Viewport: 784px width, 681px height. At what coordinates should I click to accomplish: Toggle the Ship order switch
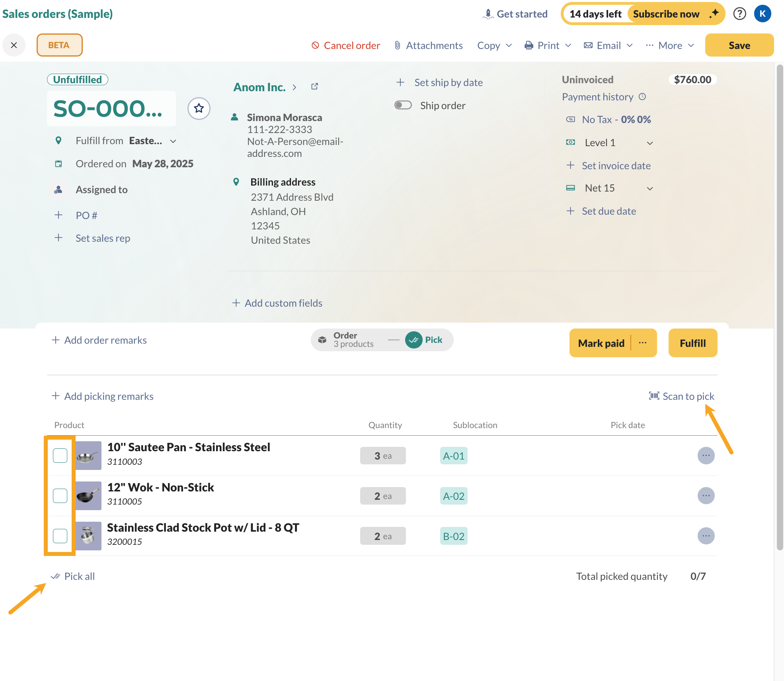(x=403, y=105)
